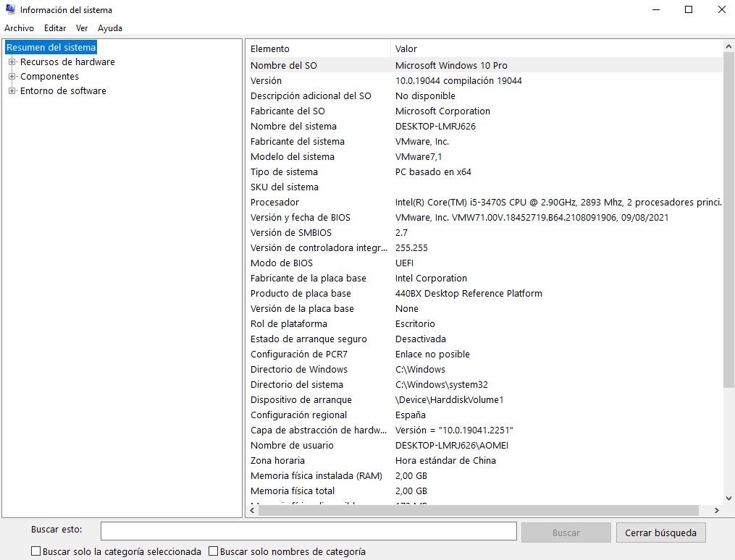Open the Ayuda menu
Image resolution: width=735 pixels, height=560 pixels.
pyautogui.click(x=109, y=28)
